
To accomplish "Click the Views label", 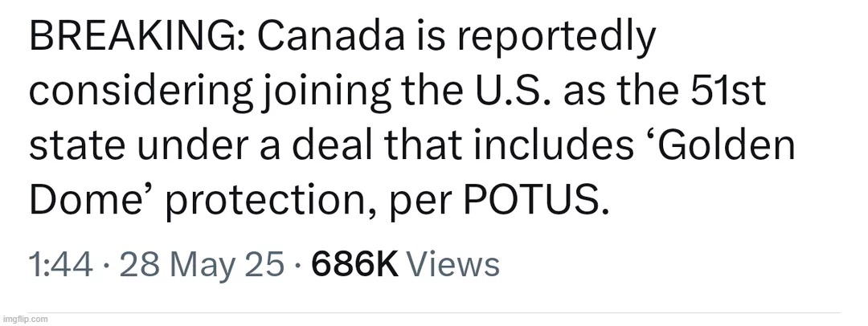I will click(453, 264).
